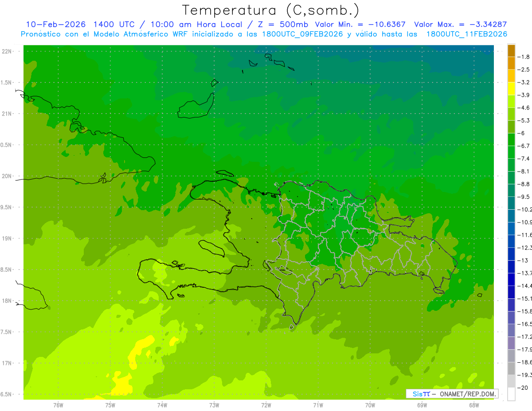Screen dimensions: 532x411
Task: Select the "-5.3" legend value
Action: [x=523, y=121]
